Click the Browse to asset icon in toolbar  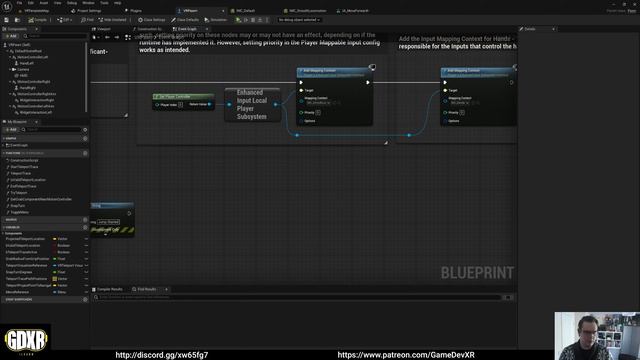(17, 20)
